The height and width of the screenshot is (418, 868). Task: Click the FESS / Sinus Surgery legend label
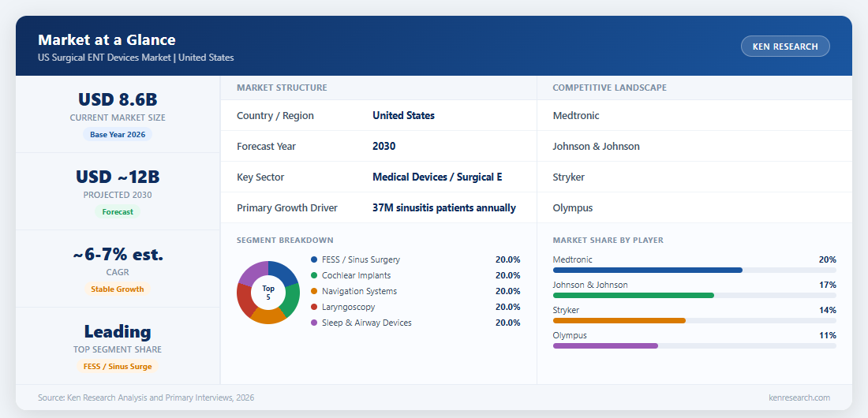click(x=361, y=259)
